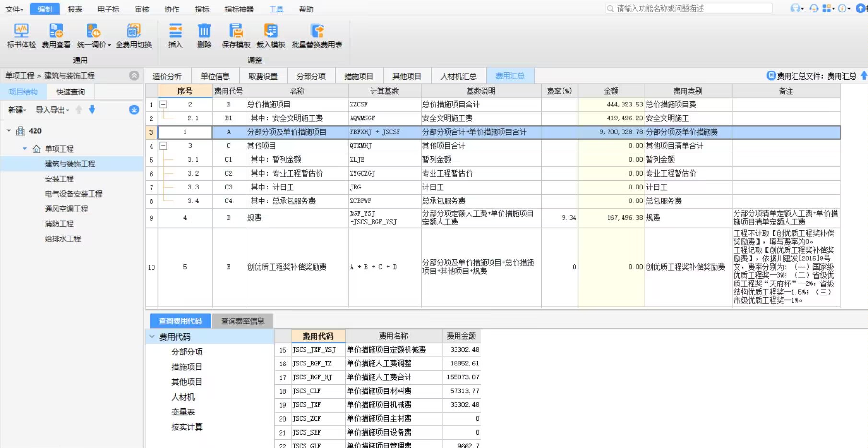The width and height of the screenshot is (868, 448).
Task: Switch to the 分部分项 tab
Action: pyautogui.click(x=311, y=76)
